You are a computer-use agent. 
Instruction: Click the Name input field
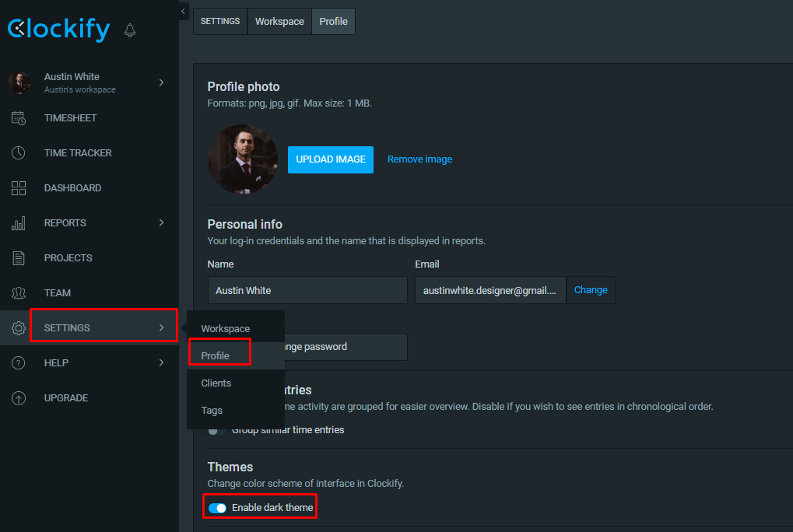tap(307, 290)
